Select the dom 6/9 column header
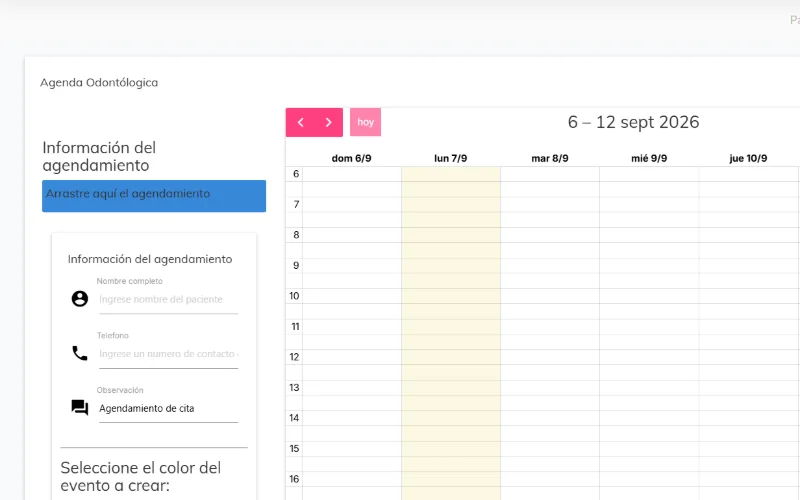The image size is (800, 500). click(352, 158)
